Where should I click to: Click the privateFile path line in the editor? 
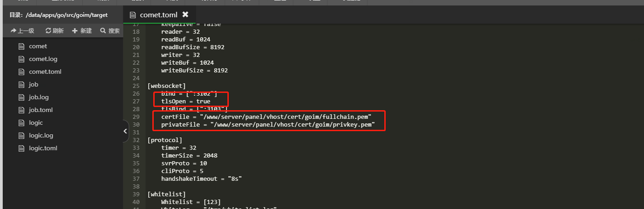tap(268, 125)
